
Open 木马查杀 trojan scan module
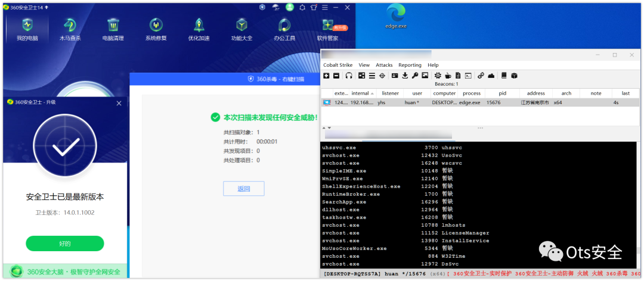pos(70,30)
